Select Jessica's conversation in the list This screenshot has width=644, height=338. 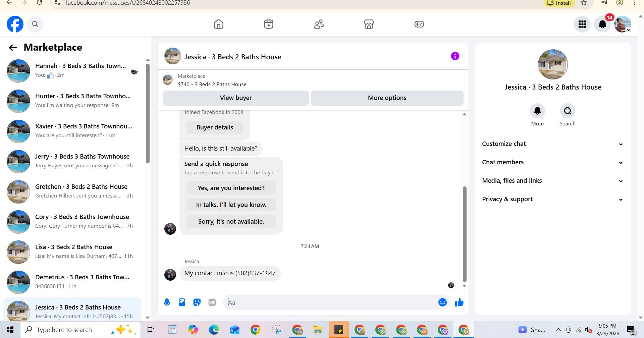pyautogui.click(x=72, y=309)
